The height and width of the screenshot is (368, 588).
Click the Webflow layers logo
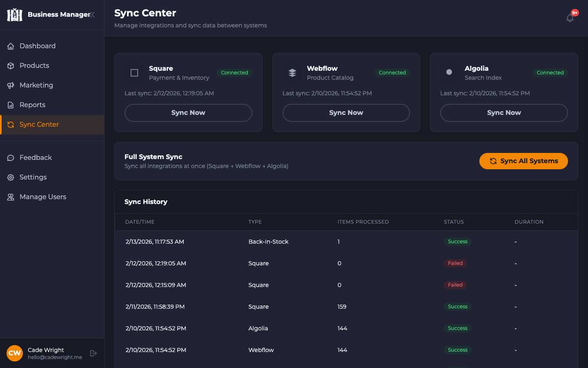(292, 73)
